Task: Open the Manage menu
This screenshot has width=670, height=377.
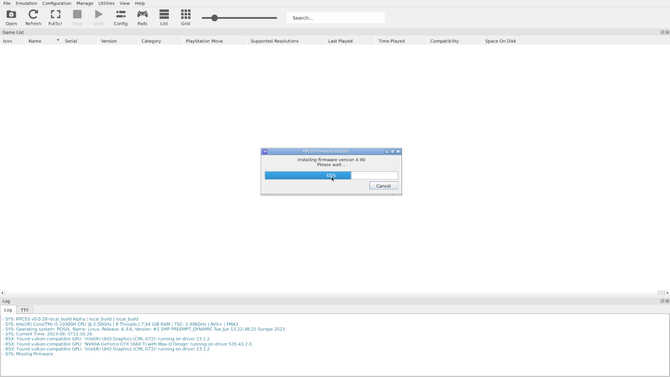Action: (x=85, y=3)
